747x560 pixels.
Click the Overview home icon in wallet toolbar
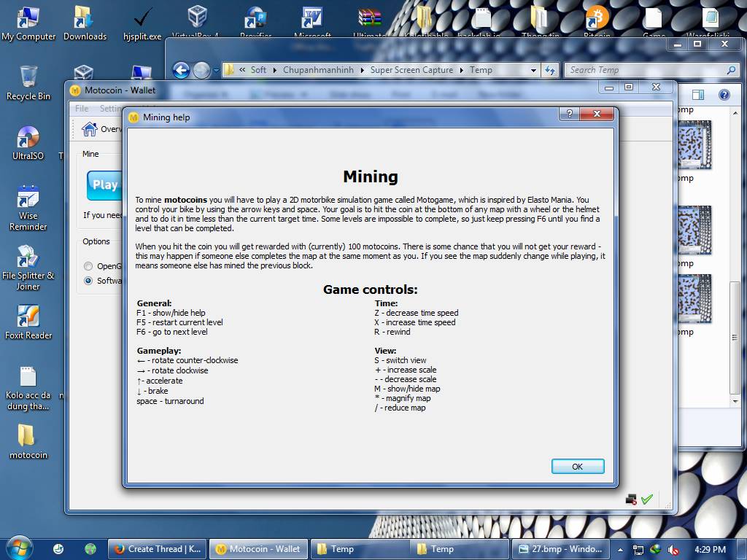(x=89, y=129)
